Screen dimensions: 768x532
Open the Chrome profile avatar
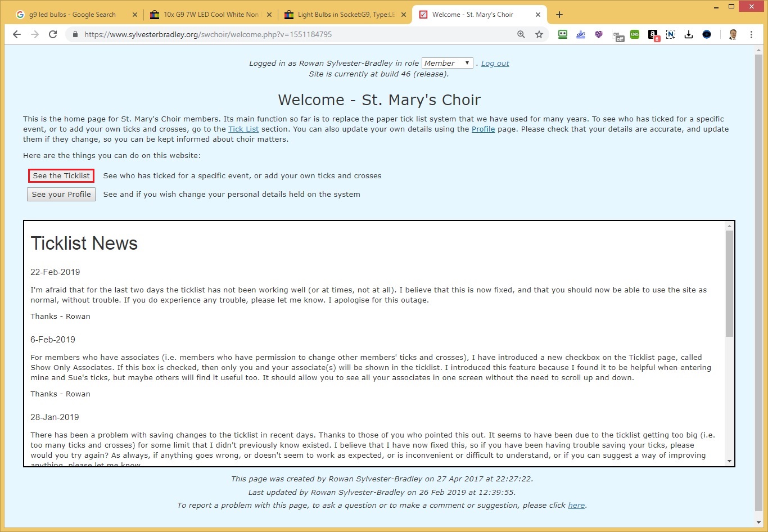point(733,34)
